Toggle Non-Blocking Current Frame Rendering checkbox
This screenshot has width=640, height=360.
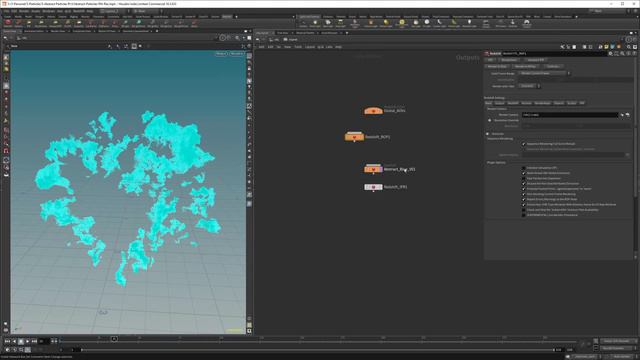pyautogui.click(x=524, y=194)
